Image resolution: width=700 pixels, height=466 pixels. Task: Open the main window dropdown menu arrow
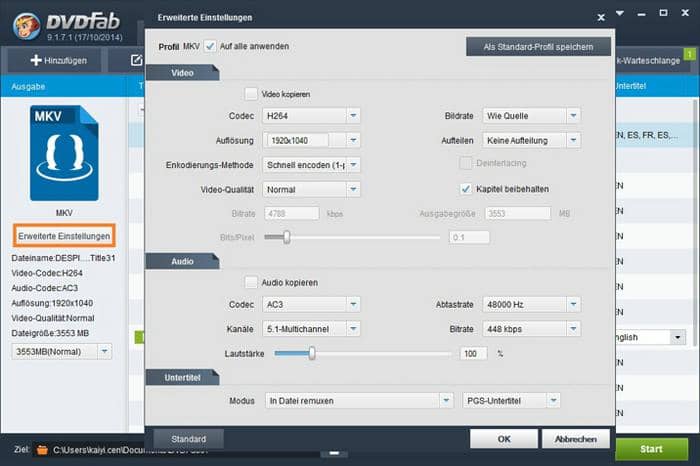[620, 13]
